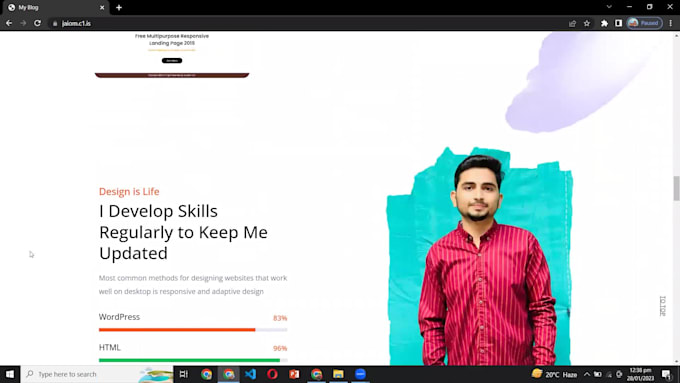Select the My Blog tab
Viewport: 680px width, 383px height.
(55, 8)
